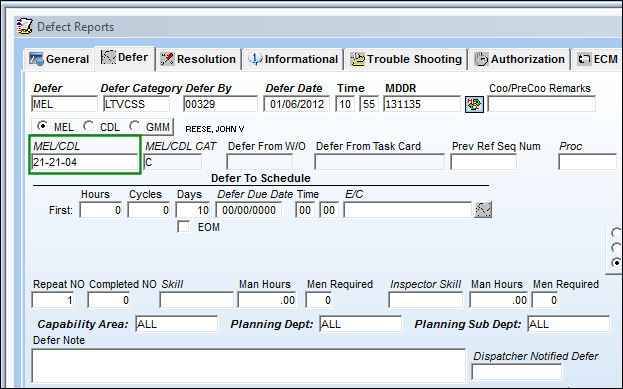Click the Dispatcher Notified Defer field
623x389 pixels.
(x=517, y=372)
